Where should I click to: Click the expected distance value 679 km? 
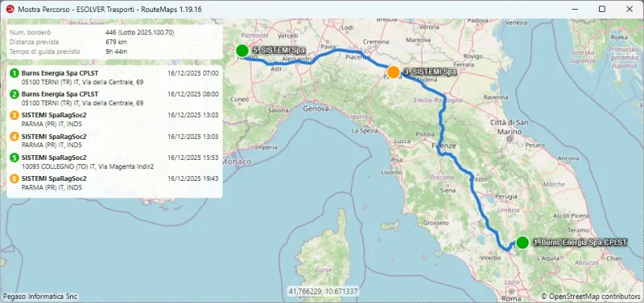pos(116,42)
